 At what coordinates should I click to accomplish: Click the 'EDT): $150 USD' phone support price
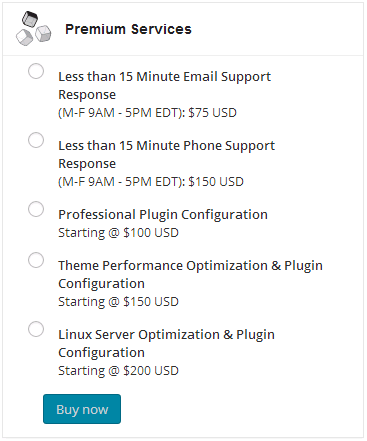(x=200, y=182)
